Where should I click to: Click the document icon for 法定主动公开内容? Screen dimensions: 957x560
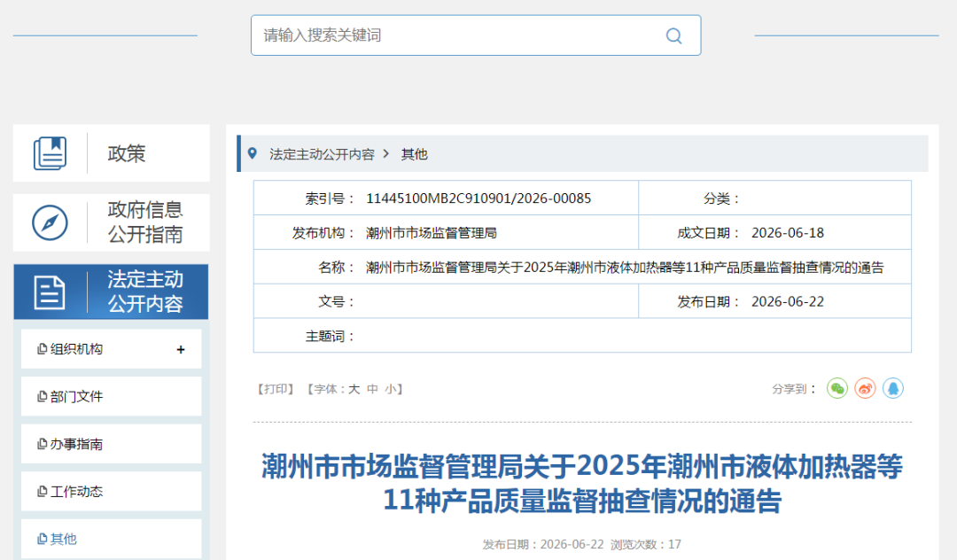[50, 292]
